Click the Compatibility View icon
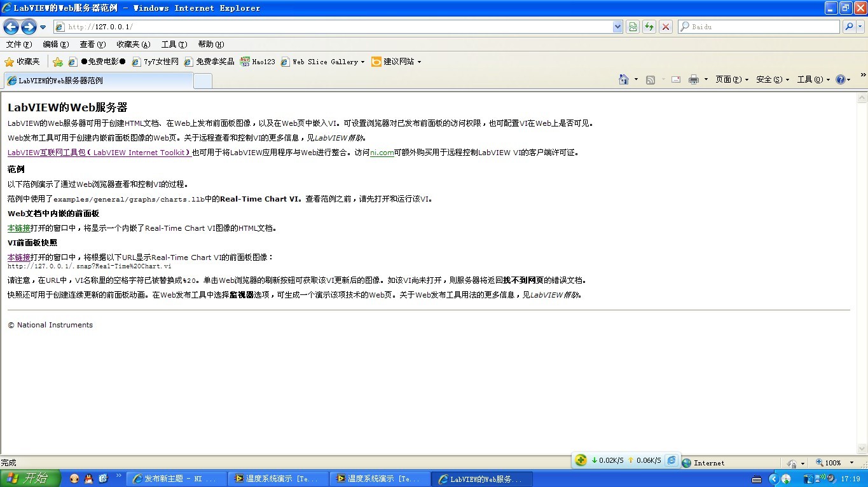 coord(633,27)
